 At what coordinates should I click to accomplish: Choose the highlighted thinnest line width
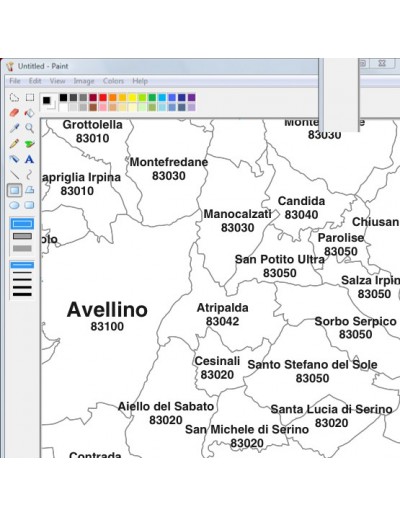click(22, 265)
